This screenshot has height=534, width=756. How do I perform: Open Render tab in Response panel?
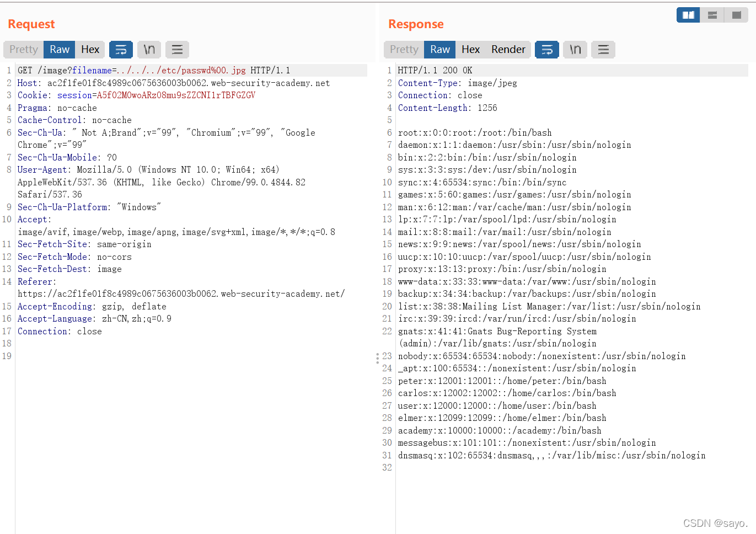[x=508, y=50]
